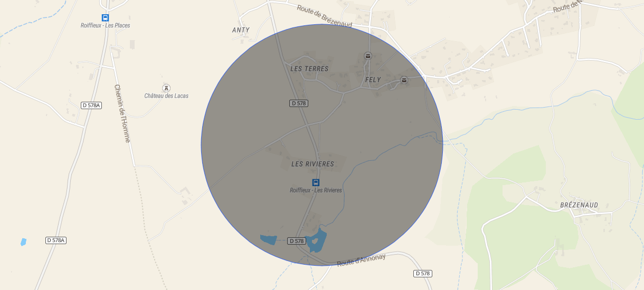Click the Château des Lacas text label
The height and width of the screenshot is (290, 644).
pyautogui.click(x=166, y=96)
